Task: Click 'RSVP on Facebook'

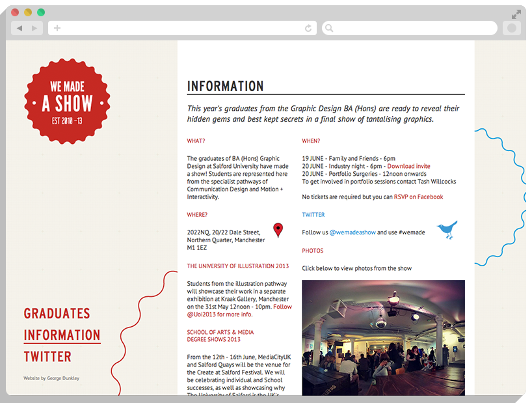Action: 420,196
